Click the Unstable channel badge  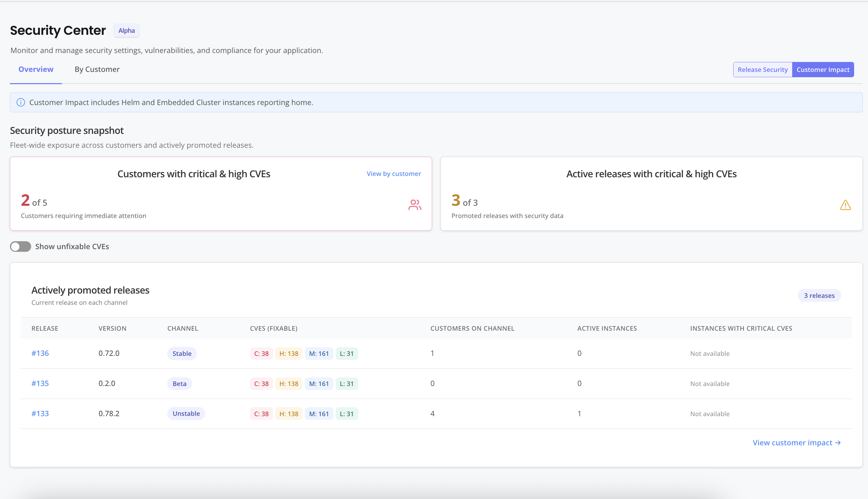pyautogui.click(x=186, y=413)
